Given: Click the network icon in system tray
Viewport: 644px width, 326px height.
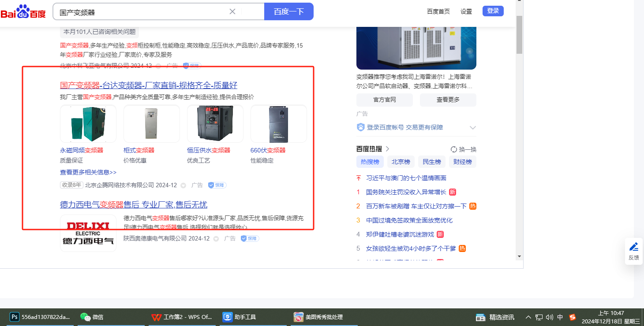Looking at the screenshot, I should pos(539,317).
